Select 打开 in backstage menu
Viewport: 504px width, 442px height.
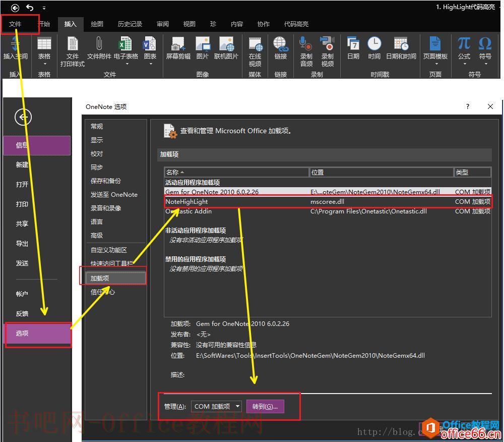(22, 185)
